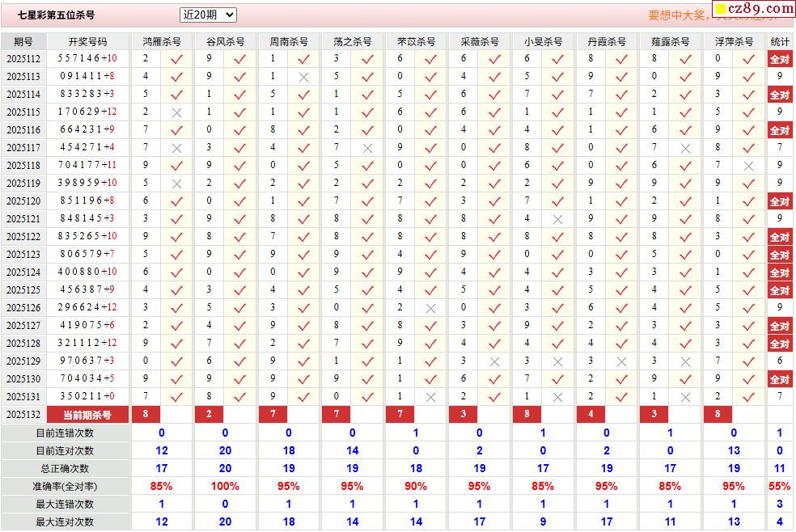Click issue number 2025132
Image resolution: width=796 pixels, height=532 pixels.
23,414
